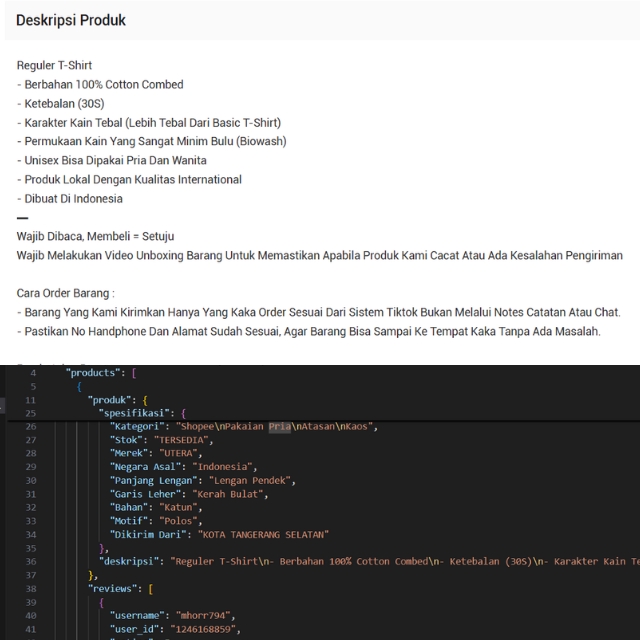
Task: Jump to sticky "products" scope line
Action: pos(94,373)
